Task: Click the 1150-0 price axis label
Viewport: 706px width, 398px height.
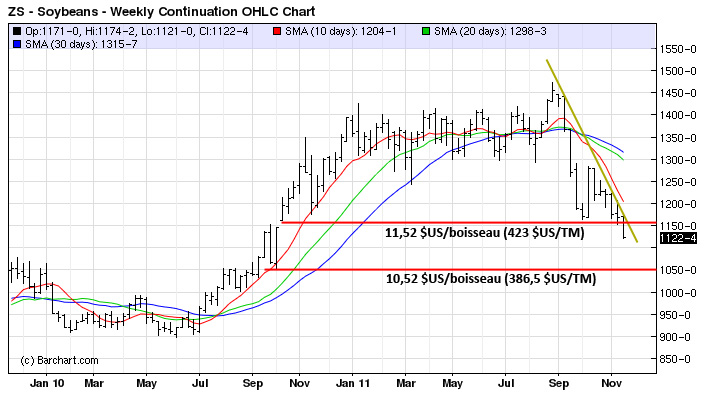Action: (678, 226)
